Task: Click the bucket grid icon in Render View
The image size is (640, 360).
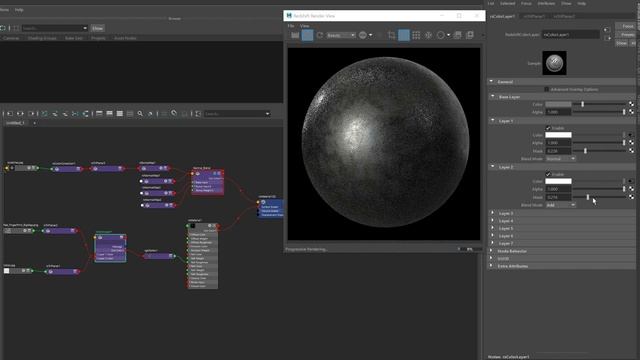Action: pos(416,36)
